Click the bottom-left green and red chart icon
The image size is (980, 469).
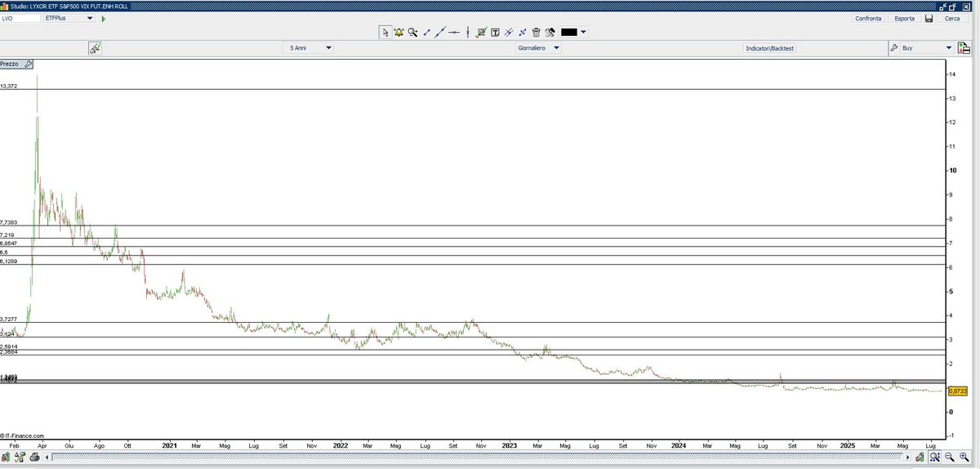point(7,457)
